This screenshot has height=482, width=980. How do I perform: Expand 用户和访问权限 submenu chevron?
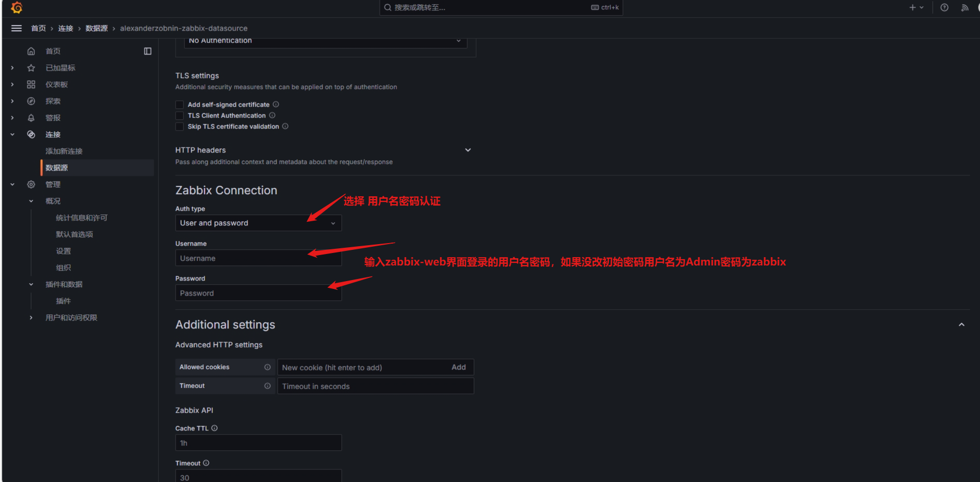[31, 318]
